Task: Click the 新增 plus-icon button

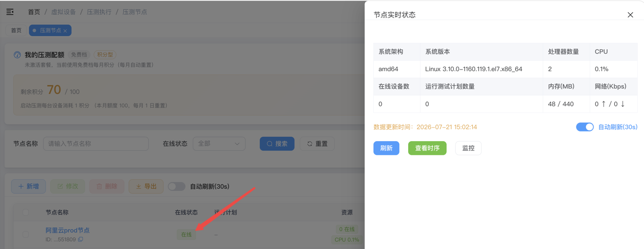Action: click(x=28, y=186)
